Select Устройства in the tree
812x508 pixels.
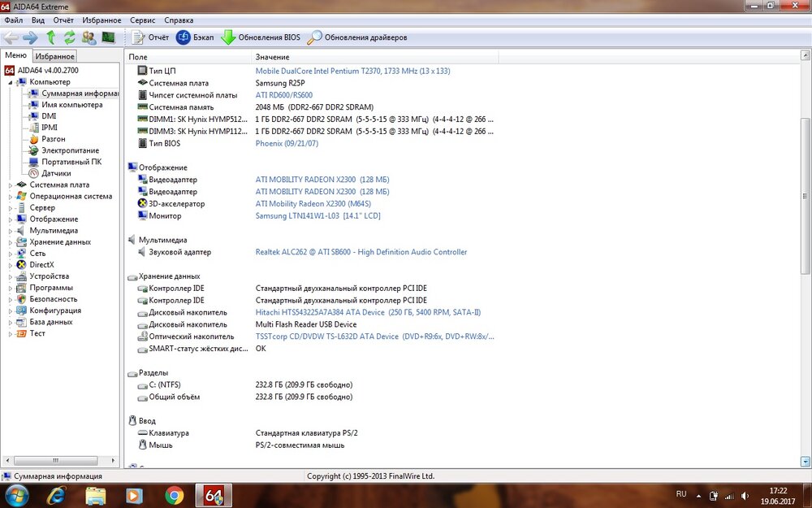pos(50,276)
